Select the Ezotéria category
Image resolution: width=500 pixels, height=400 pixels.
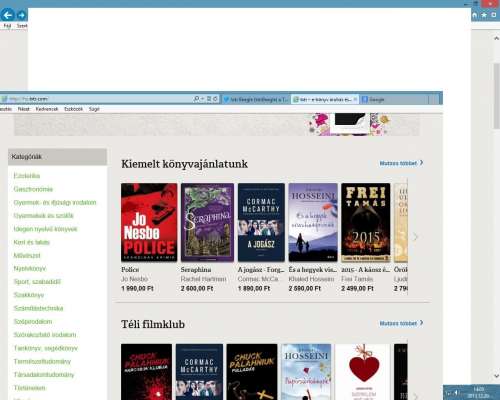pyautogui.click(x=27, y=176)
